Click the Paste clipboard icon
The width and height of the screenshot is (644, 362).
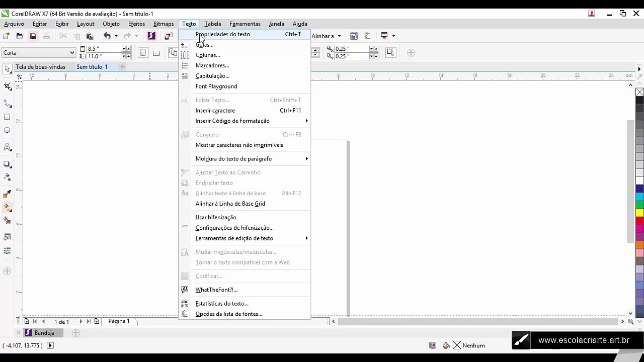tap(90, 36)
